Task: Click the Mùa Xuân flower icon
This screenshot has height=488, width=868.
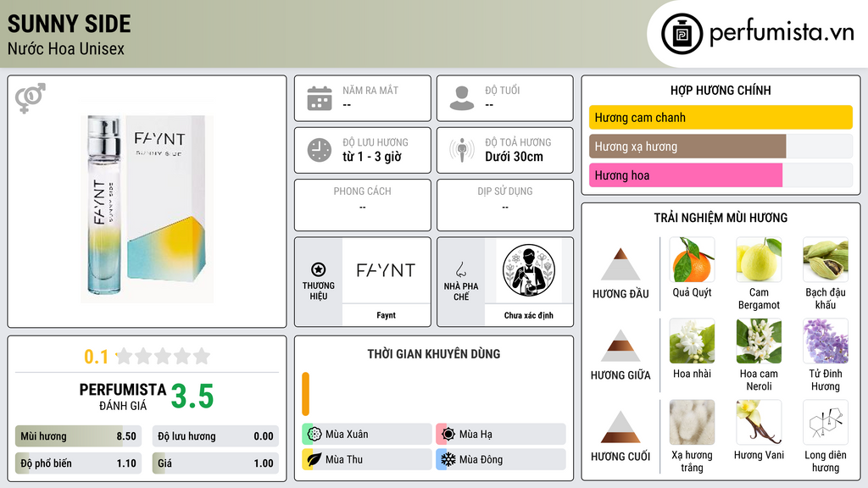Action: tap(314, 435)
